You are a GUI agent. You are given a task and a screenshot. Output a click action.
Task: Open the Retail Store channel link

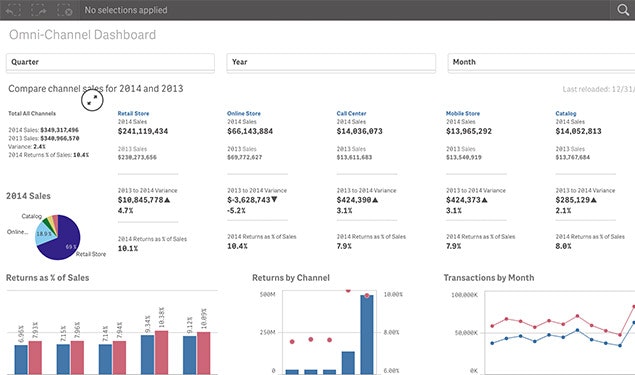133,113
